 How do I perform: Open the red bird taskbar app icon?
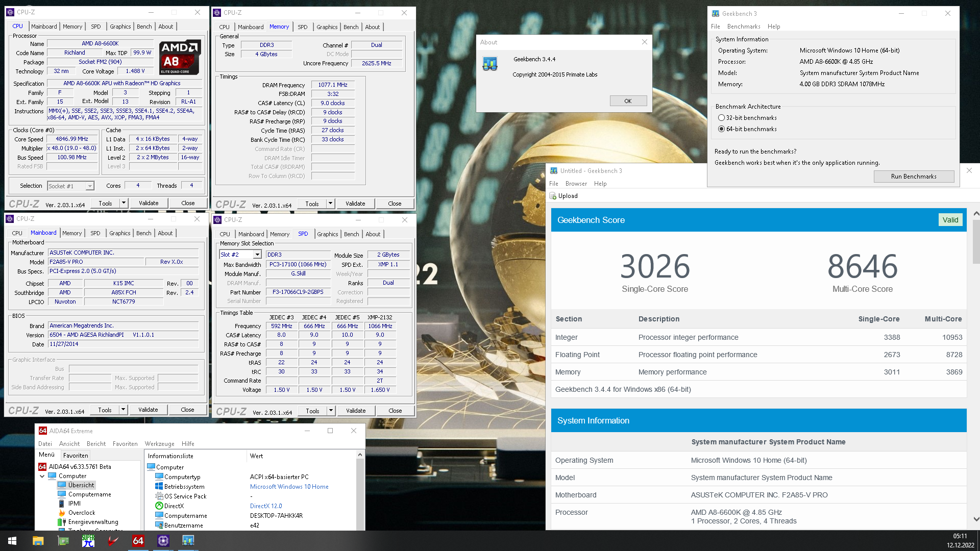click(113, 541)
